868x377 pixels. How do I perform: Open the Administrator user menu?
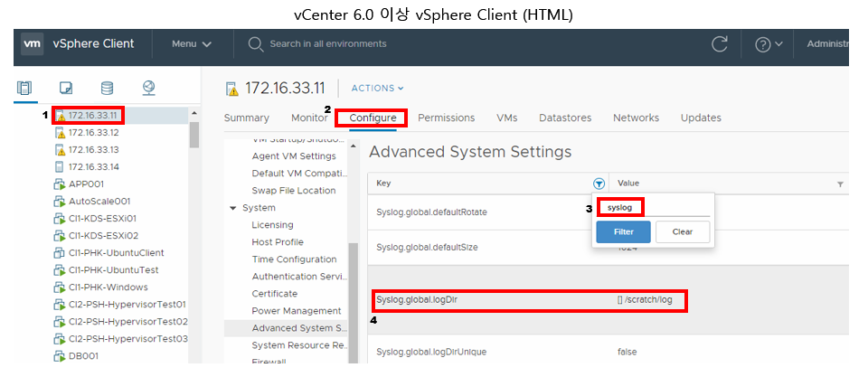click(827, 43)
